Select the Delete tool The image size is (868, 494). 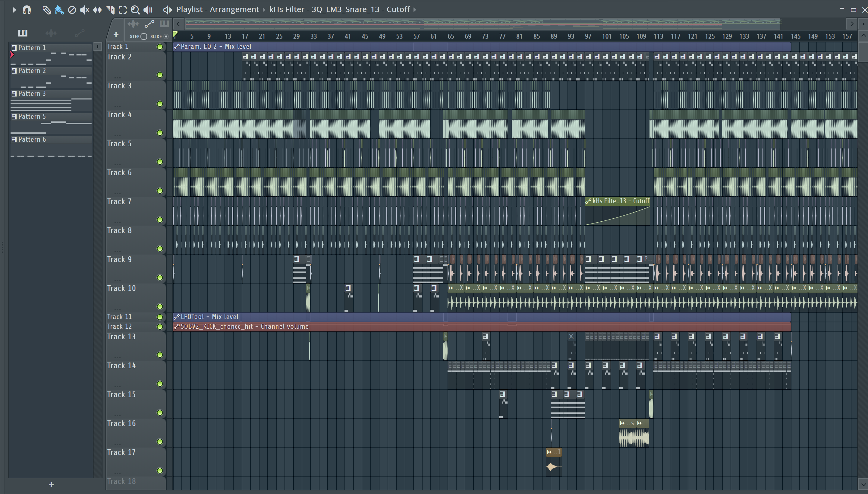coord(72,10)
